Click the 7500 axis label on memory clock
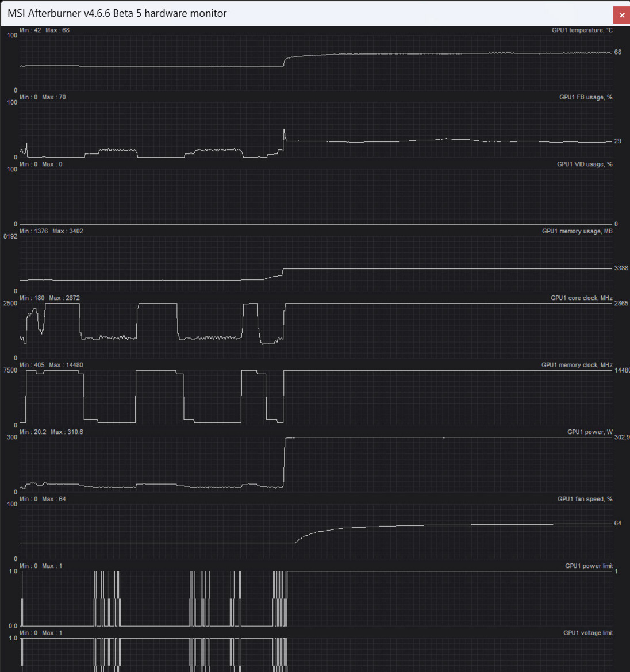630x672 pixels. 10,370
